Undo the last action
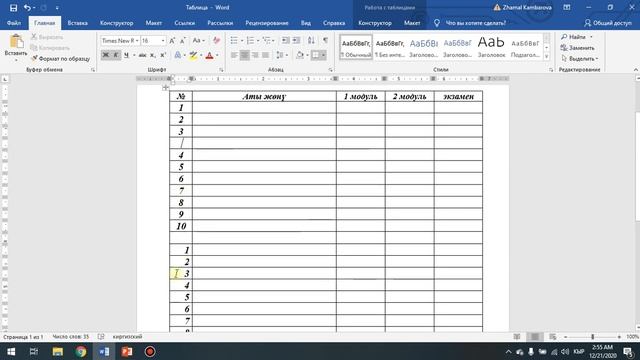The width and height of the screenshot is (640, 360). pos(27,8)
